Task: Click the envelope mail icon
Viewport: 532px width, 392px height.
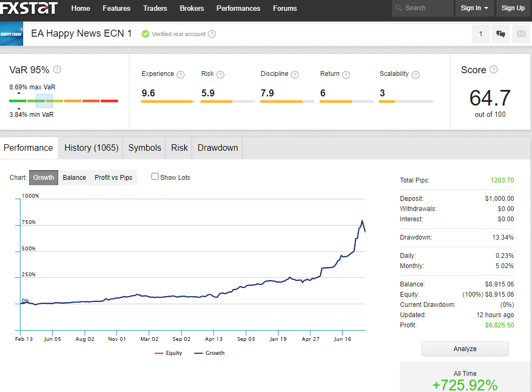Action: pos(521,34)
